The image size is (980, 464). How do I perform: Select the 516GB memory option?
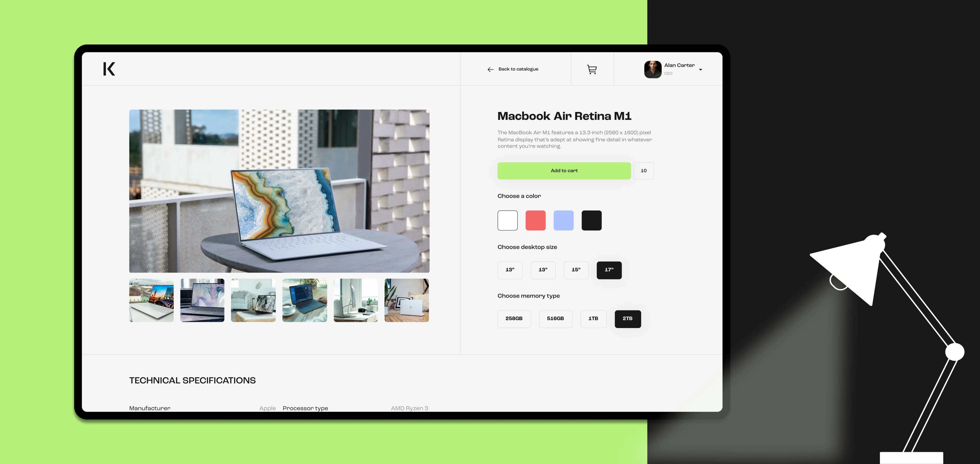tap(555, 319)
